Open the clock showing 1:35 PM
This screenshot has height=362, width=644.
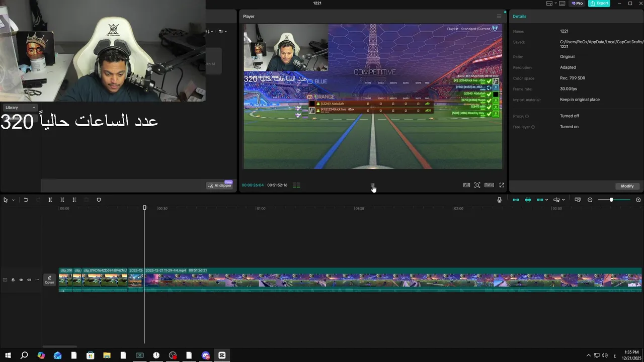pos(631,355)
